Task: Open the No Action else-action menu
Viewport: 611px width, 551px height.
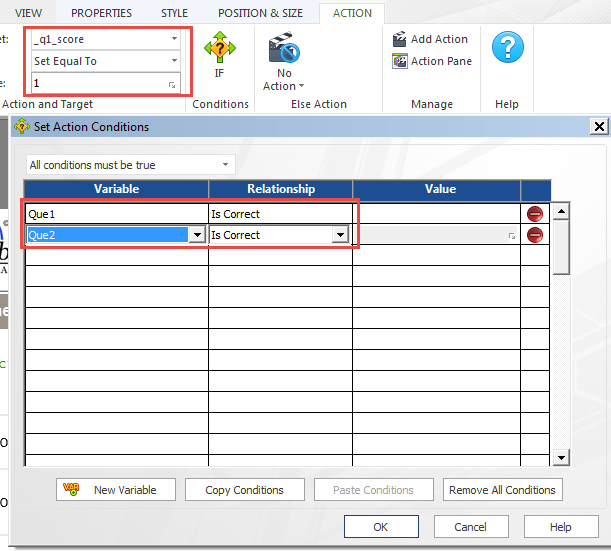Action: [284, 62]
